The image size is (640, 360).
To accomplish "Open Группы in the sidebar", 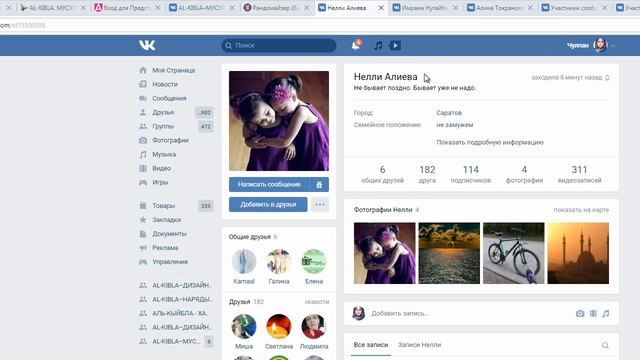I will point(163,126).
